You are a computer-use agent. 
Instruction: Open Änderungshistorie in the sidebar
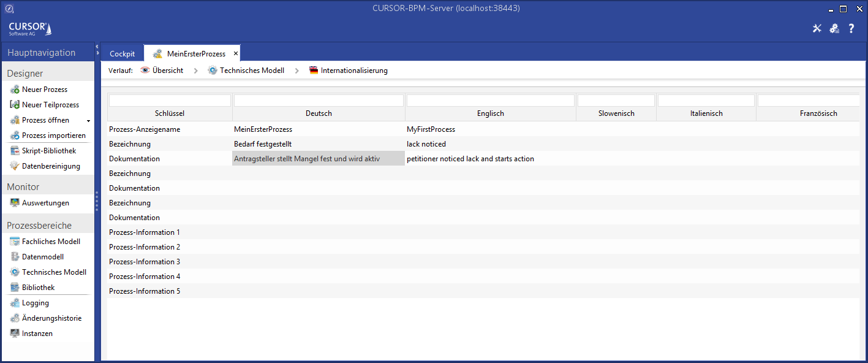click(x=51, y=318)
